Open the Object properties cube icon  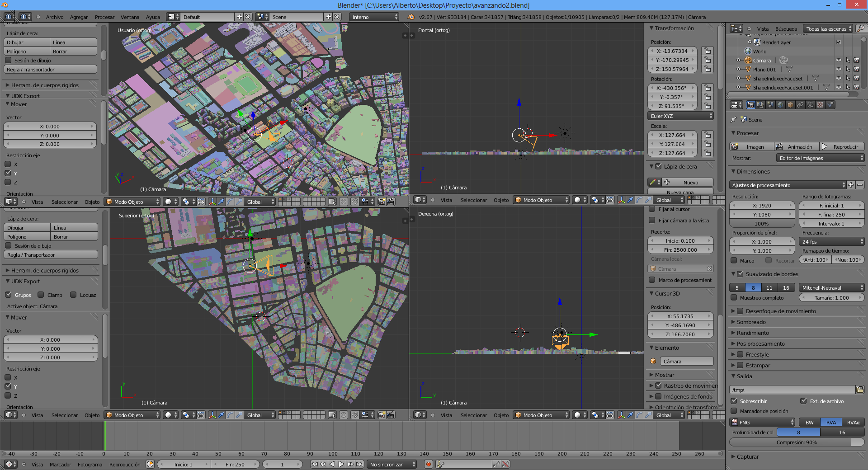pyautogui.click(x=790, y=105)
